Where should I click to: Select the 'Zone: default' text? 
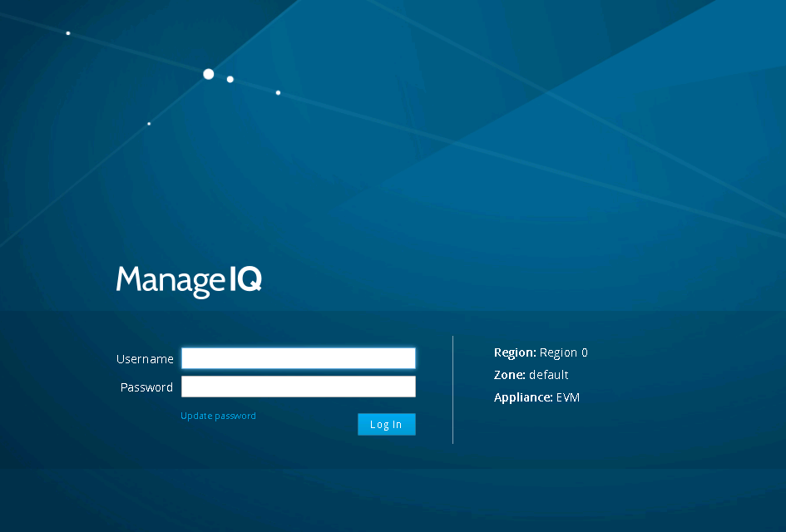(531, 375)
